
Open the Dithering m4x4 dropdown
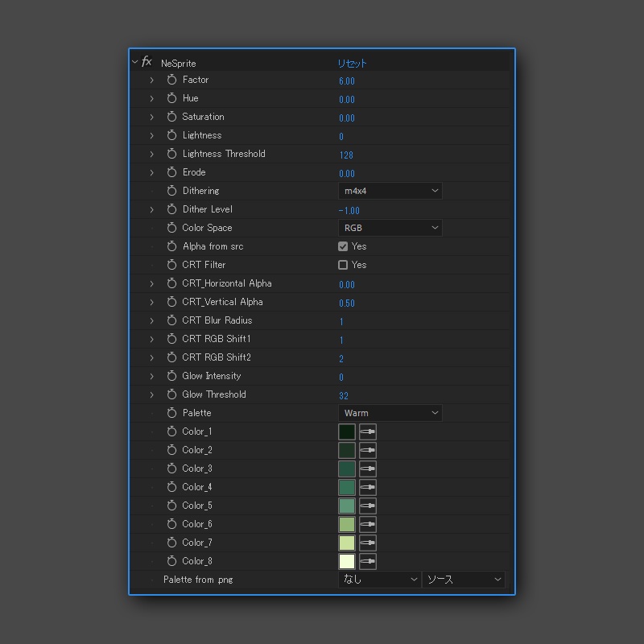pyautogui.click(x=390, y=191)
